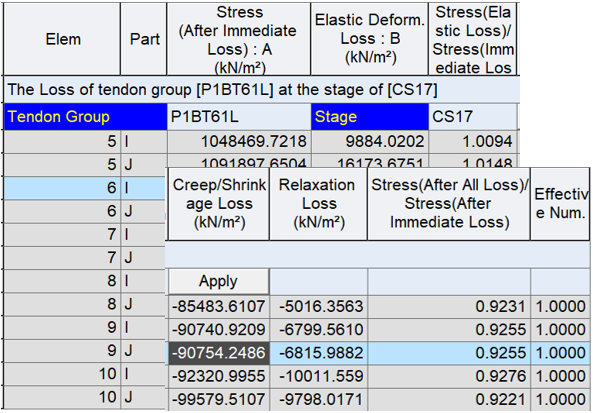Viewport: 593px width, 413px height.
Task: Click the Creep/Shrinkage Loss header
Action: pyautogui.click(x=219, y=203)
